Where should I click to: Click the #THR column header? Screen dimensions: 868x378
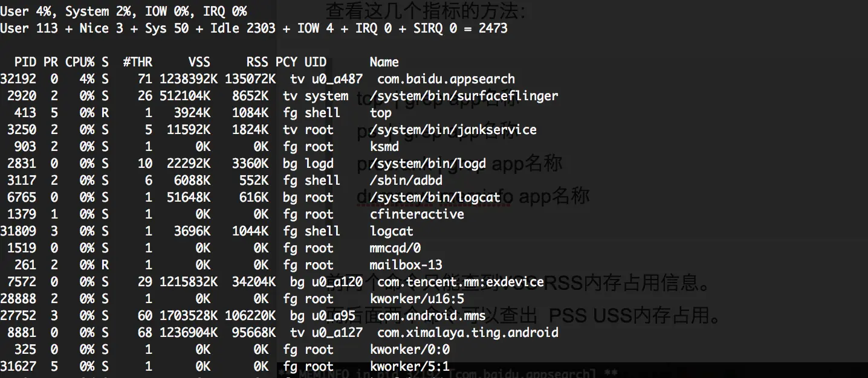138,62
